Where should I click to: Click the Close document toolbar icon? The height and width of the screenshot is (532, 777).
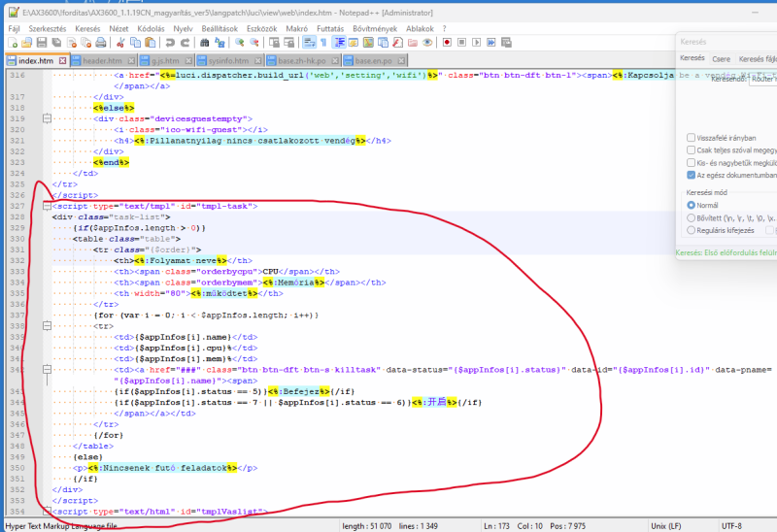[71, 43]
